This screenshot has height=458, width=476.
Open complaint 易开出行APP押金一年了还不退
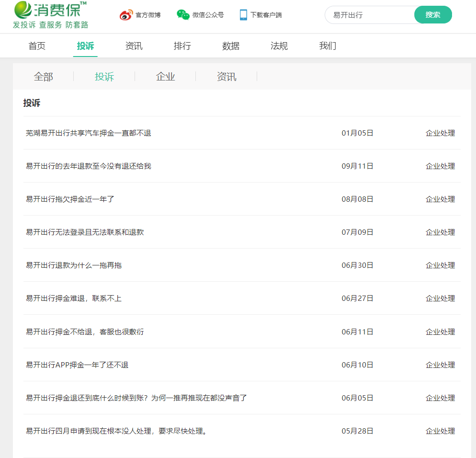pyautogui.click(x=77, y=365)
